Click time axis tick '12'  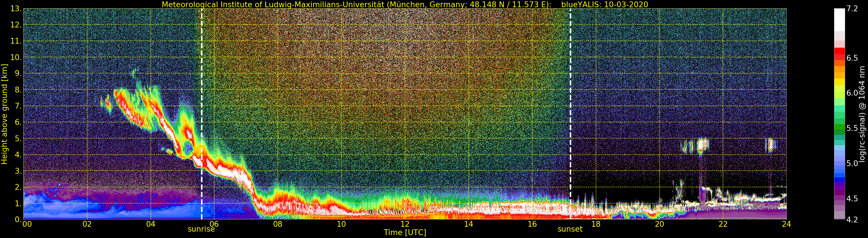click(405, 224)
